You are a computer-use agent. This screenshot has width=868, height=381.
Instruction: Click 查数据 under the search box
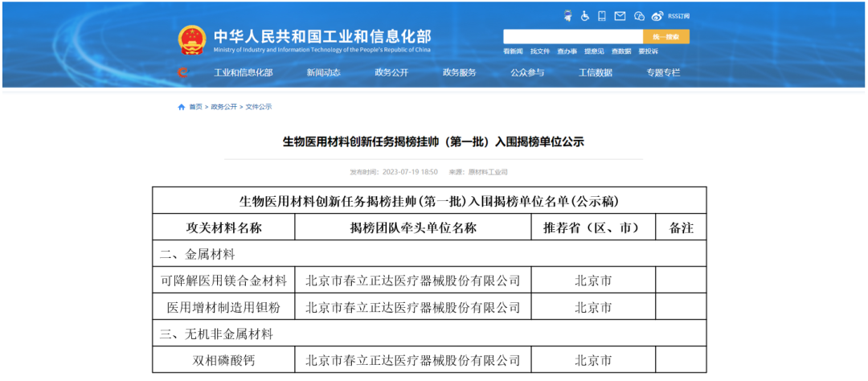pos(621,51)
